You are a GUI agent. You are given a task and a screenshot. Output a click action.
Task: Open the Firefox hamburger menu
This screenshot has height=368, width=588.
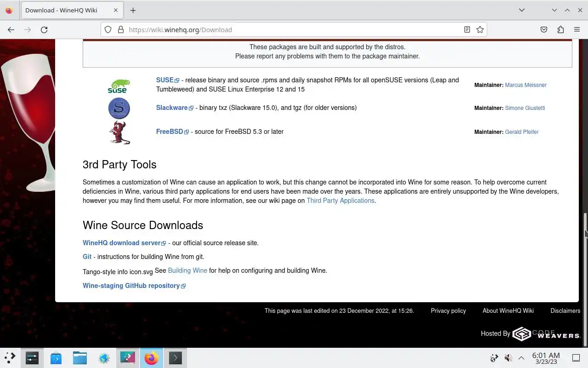point(577,29)
